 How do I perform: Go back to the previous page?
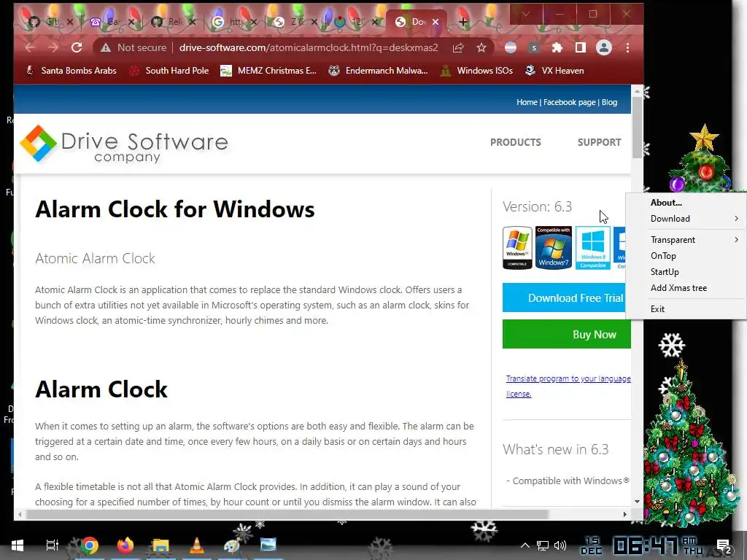click(x=30, y=47)
